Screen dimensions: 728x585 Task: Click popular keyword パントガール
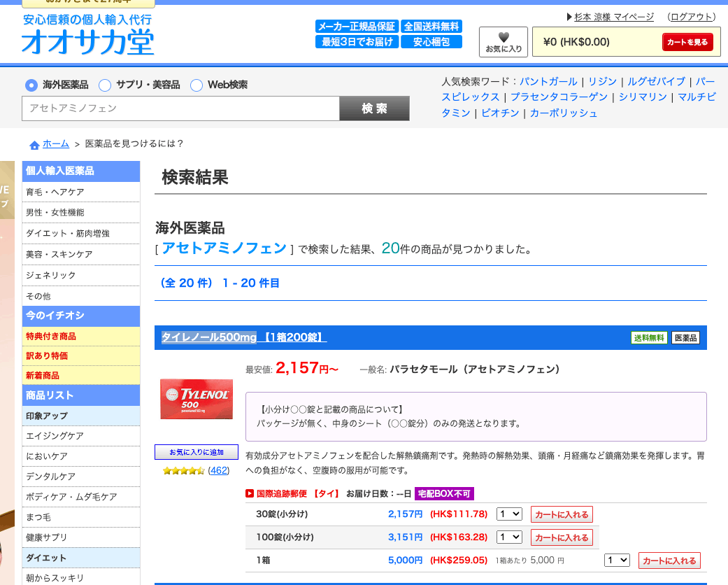click(548, 82)
